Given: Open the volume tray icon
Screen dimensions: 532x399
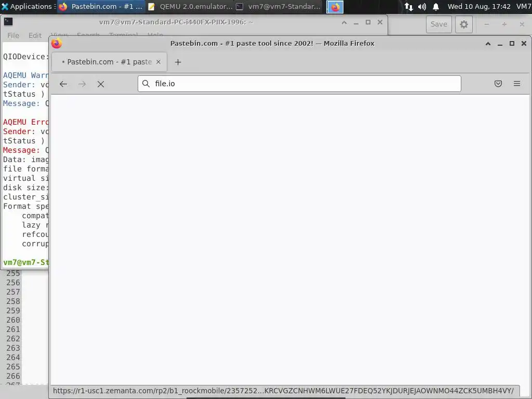Looking at the screenshot, I should click(x=422, y=6).
